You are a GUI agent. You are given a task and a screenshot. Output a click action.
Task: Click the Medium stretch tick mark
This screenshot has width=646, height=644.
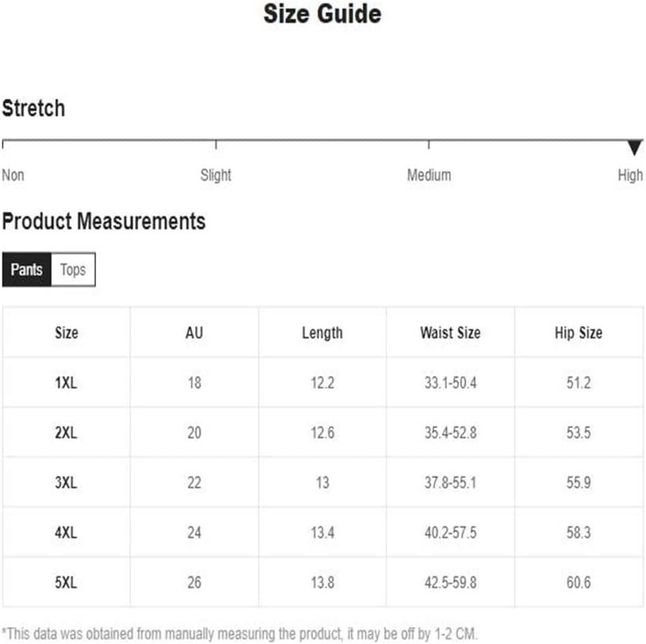point(429,144)
